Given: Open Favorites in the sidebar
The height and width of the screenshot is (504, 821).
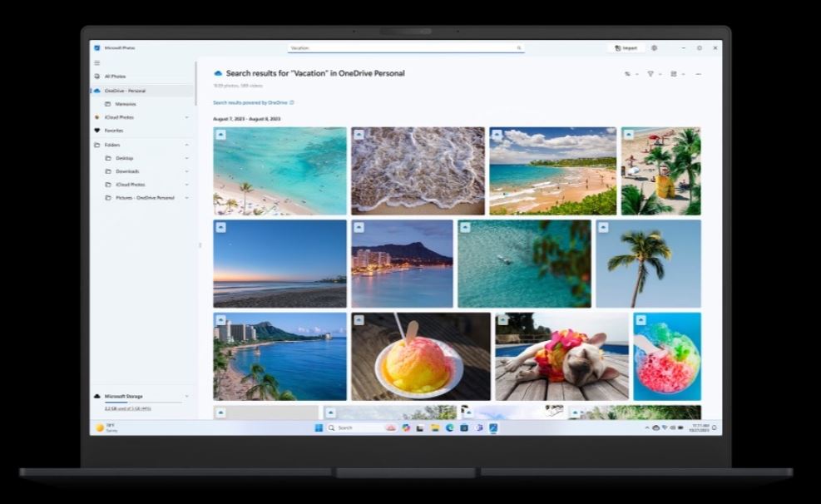Looking at the screenshot, I should (113, 131).
